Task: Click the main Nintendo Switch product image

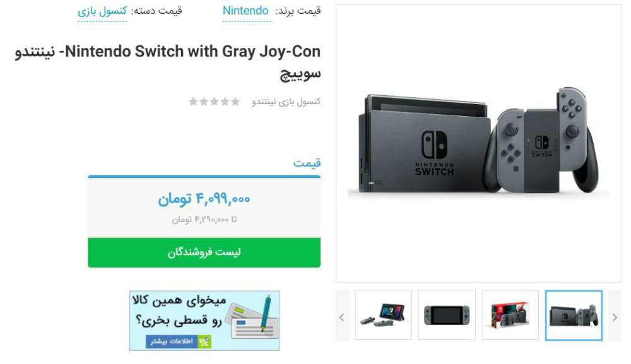Action: pyautogui.click(x=478, y=144)
